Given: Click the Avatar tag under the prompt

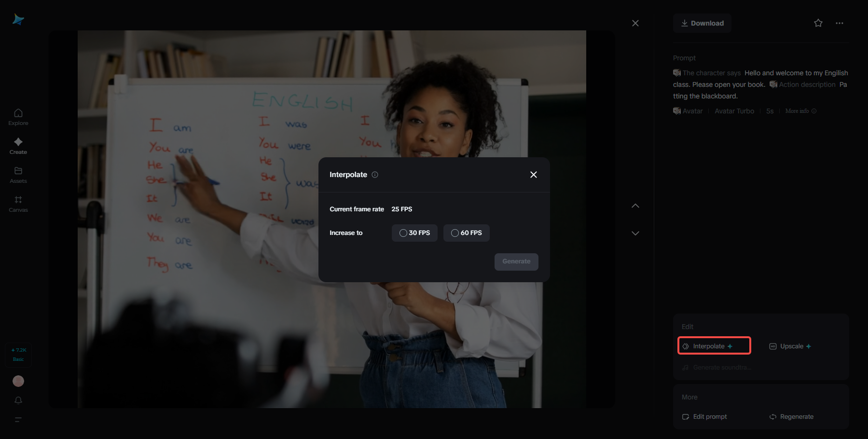Looking at the screenshot, I should tap(688, 111).
